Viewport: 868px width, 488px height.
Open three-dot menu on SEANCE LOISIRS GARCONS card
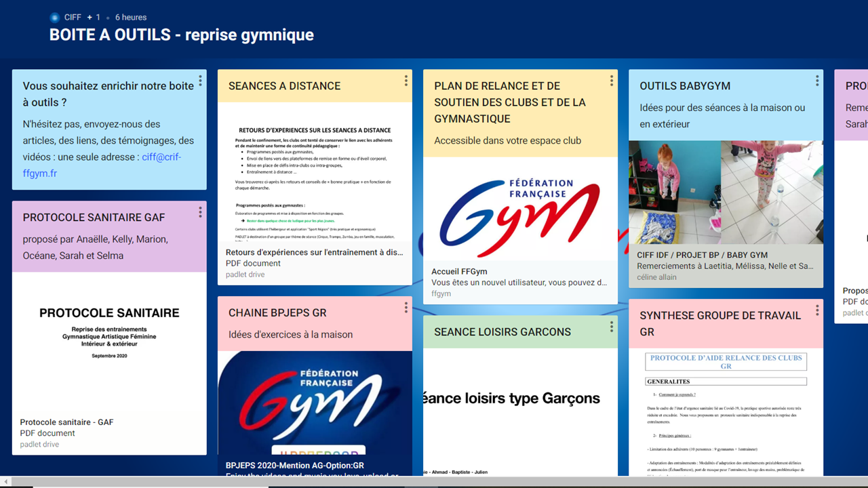coord(612,327)
